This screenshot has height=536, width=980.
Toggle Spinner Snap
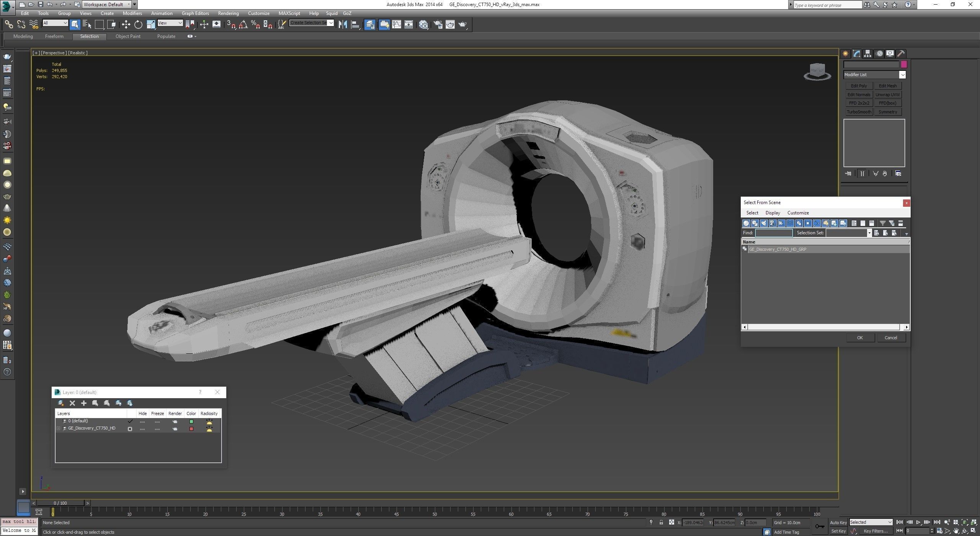268,25
